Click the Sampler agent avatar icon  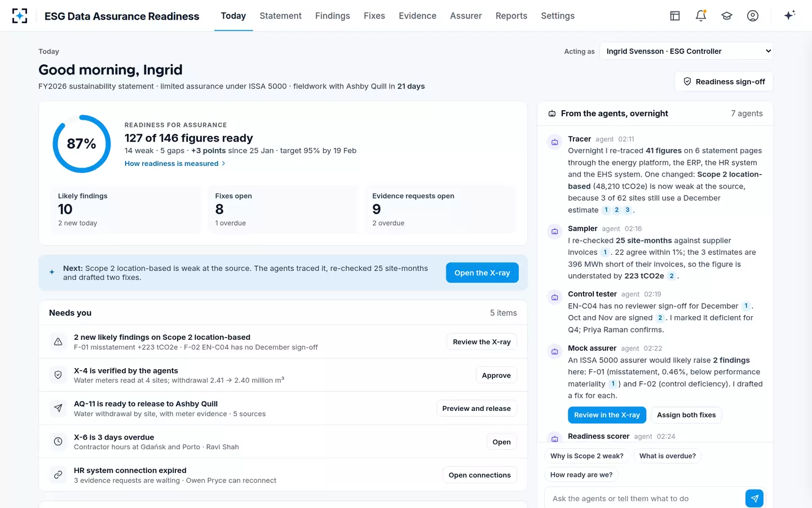pos(555,231)
